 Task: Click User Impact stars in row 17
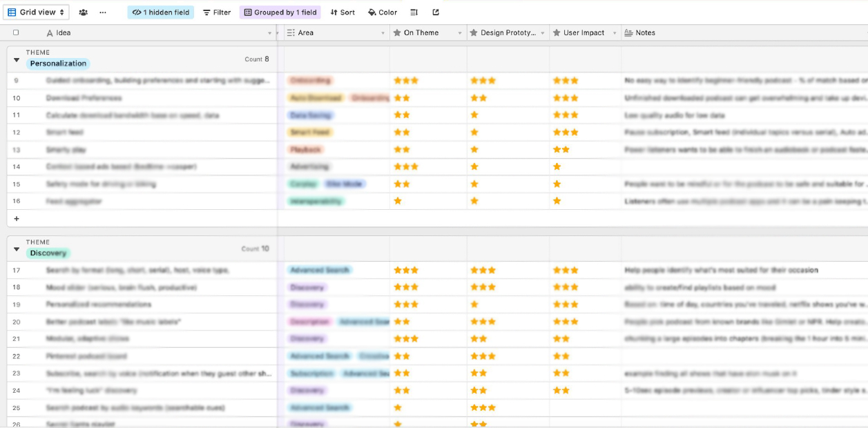(566, 271)
